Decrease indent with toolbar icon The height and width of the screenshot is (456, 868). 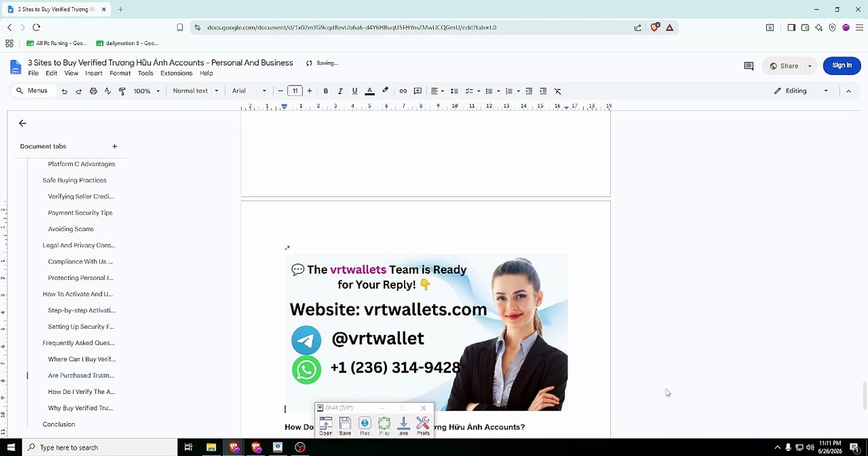[529, 91]
